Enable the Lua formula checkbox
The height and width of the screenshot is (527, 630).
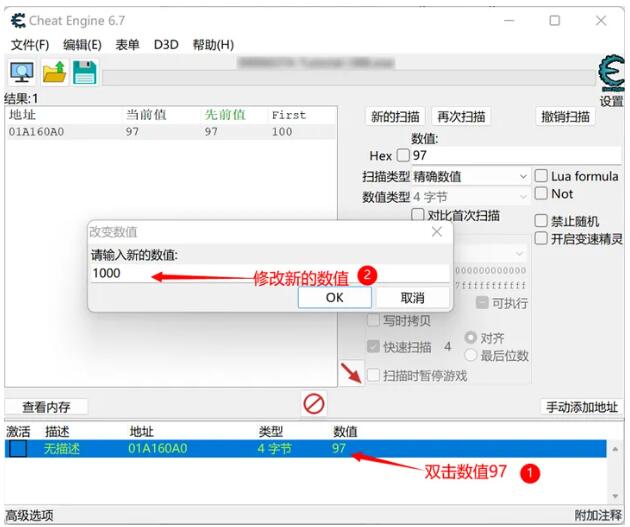click(x=542, y=176)
